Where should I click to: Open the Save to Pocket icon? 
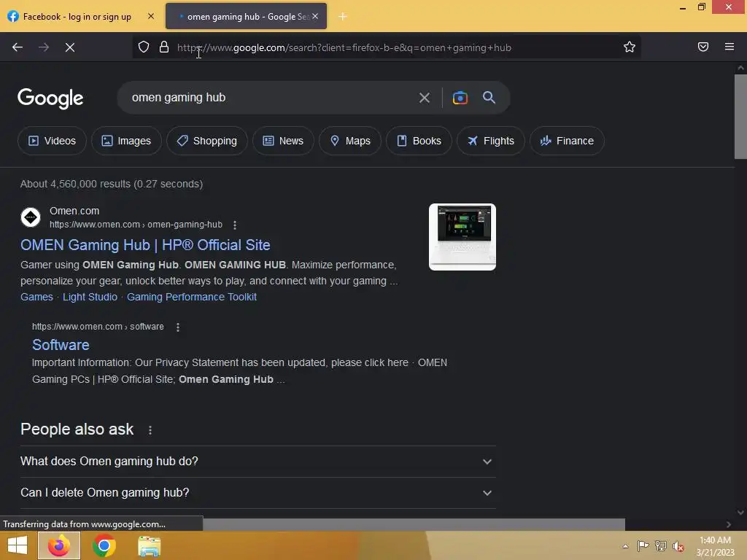click(703, 47)
